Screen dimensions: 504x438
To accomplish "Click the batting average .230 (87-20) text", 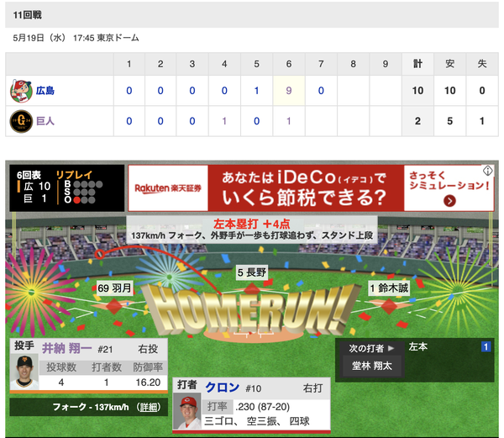I will pyautogui.click(x=263, y=407).
